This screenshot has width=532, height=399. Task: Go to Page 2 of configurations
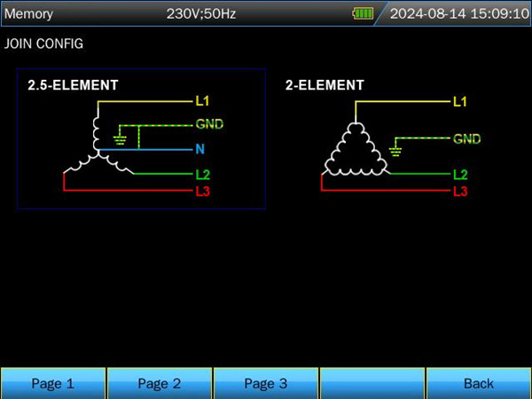point(160,383)
